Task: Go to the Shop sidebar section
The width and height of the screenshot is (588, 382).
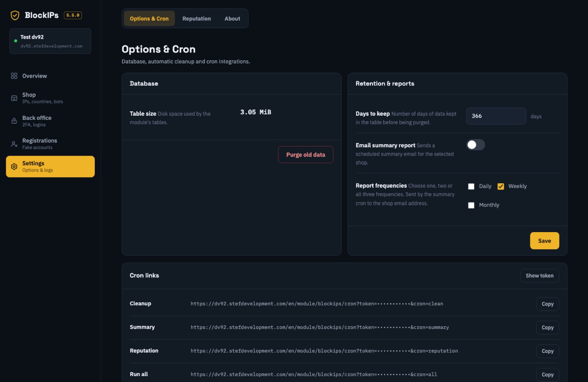Action: pyautogui.click(x=50, y=98)
